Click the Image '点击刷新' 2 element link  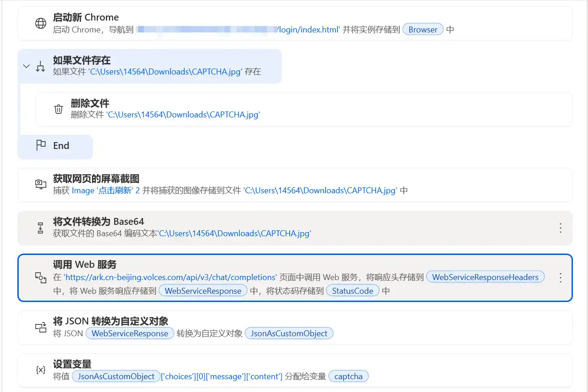[x=106, y=191]
